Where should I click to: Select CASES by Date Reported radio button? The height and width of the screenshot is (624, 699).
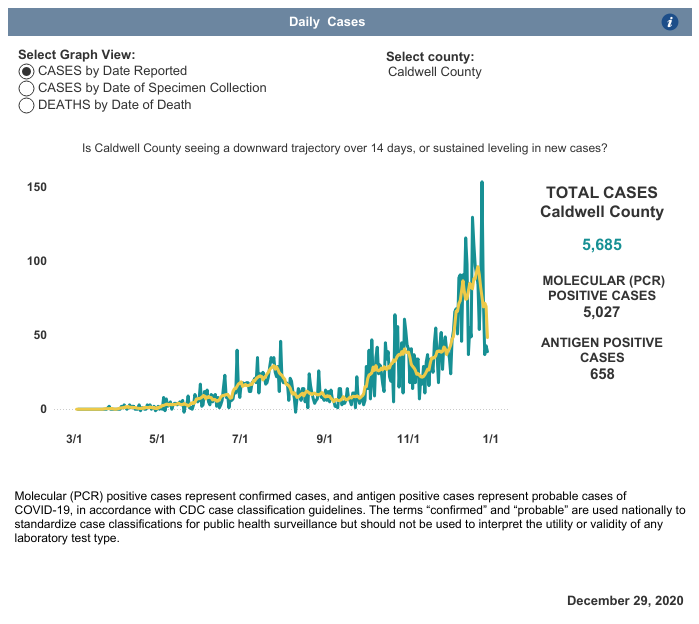point(27,72)
